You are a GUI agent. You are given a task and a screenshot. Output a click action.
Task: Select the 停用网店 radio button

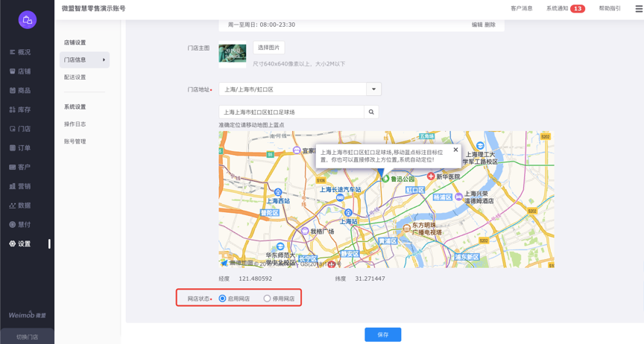[267, 299]
